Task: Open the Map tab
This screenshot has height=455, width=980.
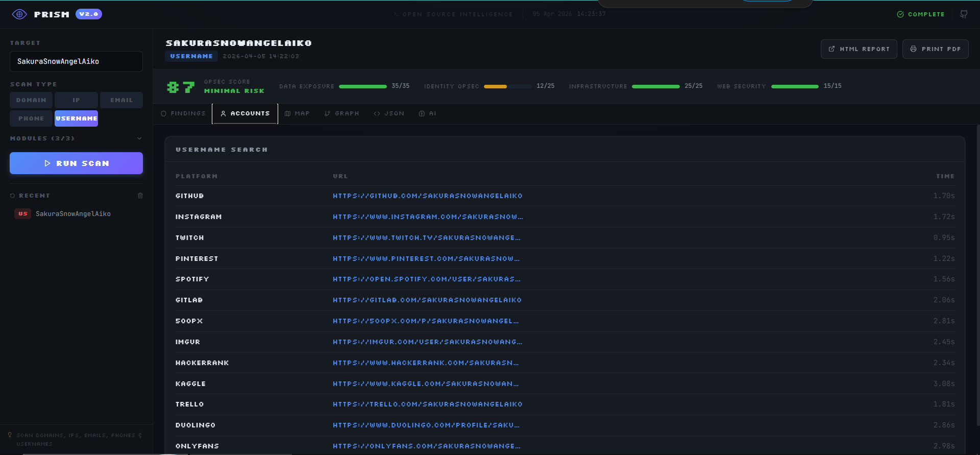Action: click(x=297, y=113)
